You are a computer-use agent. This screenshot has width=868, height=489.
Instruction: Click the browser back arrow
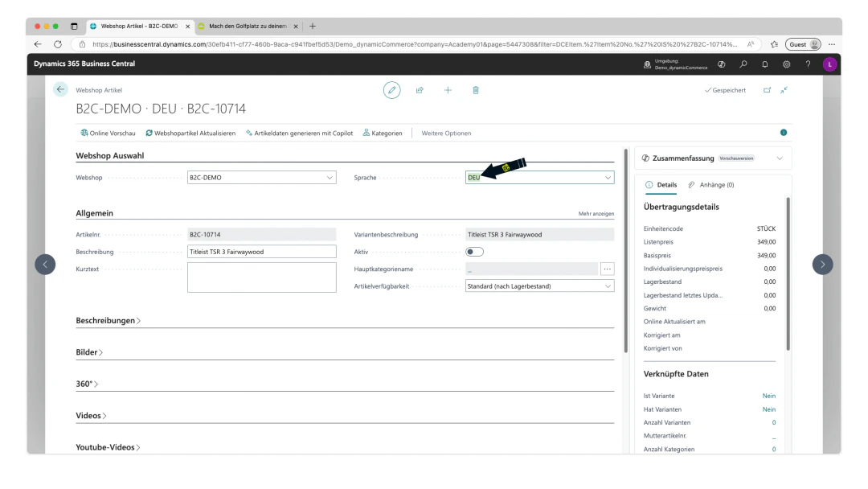click(38, 44)
